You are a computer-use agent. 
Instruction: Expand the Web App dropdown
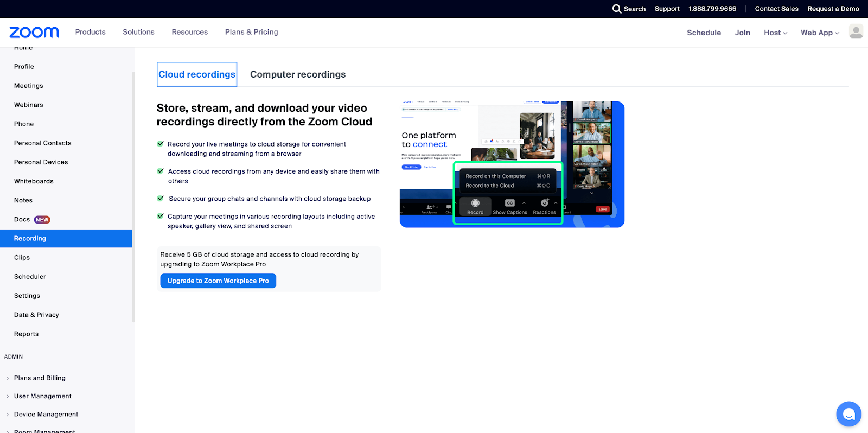(820, 33)
